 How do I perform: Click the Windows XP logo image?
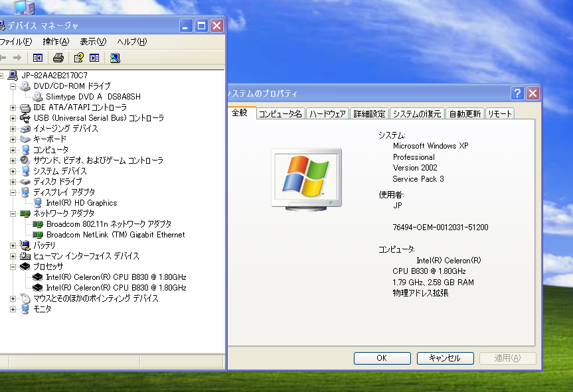coord(306,179)
